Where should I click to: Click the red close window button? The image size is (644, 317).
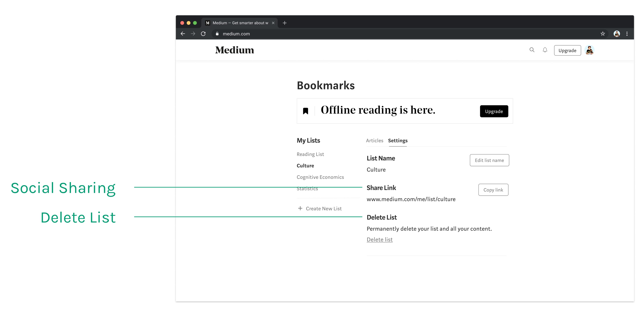tap(182, 23)
